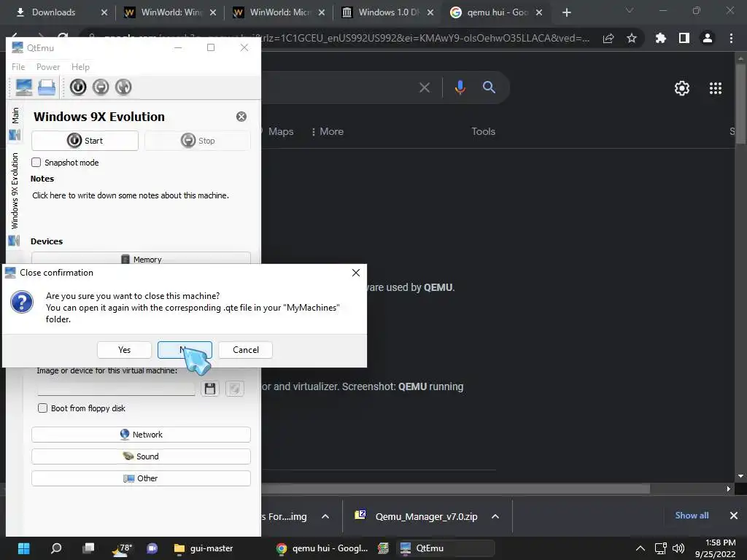This screenshot has width=747, height=560.
Task: Click the voice search microphone in Chrome
Action: pyautogui.click(x=460, y=87)
